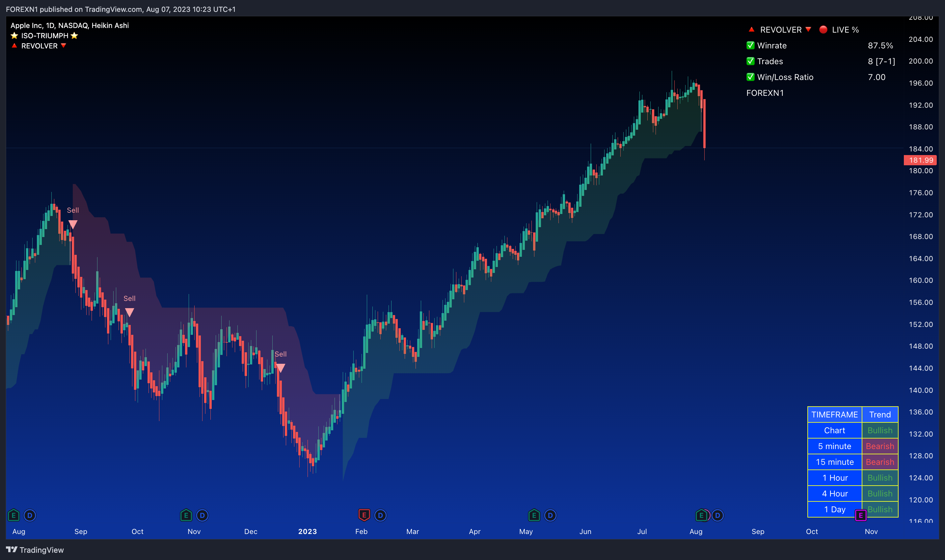
Task: Select the 5 minute timeframe cell
Action: point(834,446)
